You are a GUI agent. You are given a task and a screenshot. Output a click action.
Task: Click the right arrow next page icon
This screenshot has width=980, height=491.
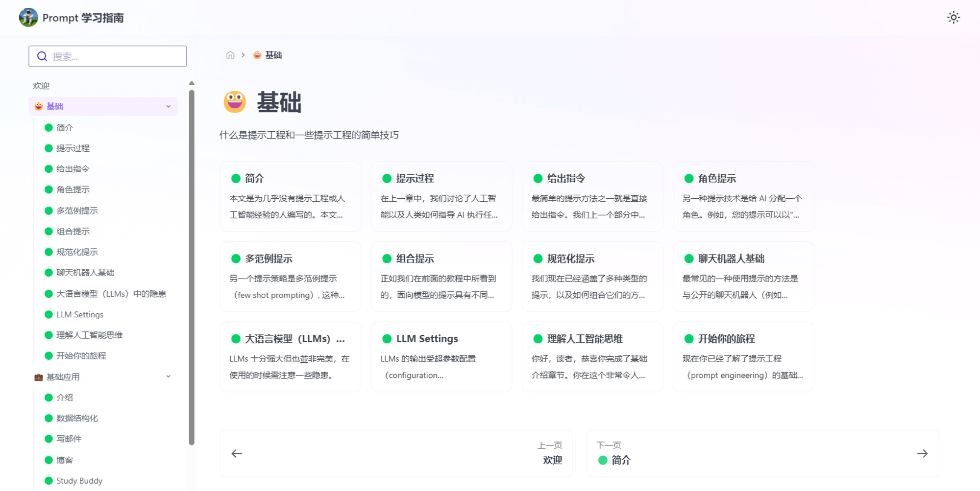922,454
